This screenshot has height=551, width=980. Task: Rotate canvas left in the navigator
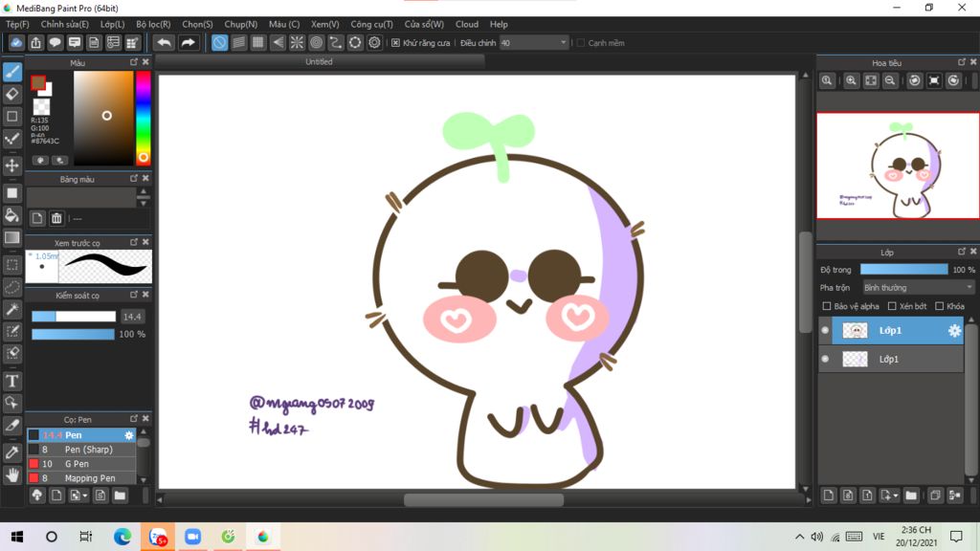pyautogui.click(x=914, y=80)
